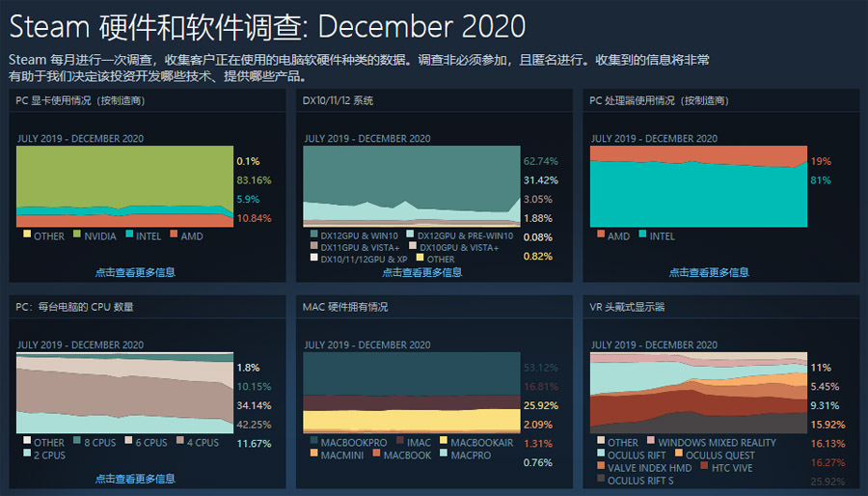
Task: Click the OTHER swatch in CPU count legend
Action: 27,440
